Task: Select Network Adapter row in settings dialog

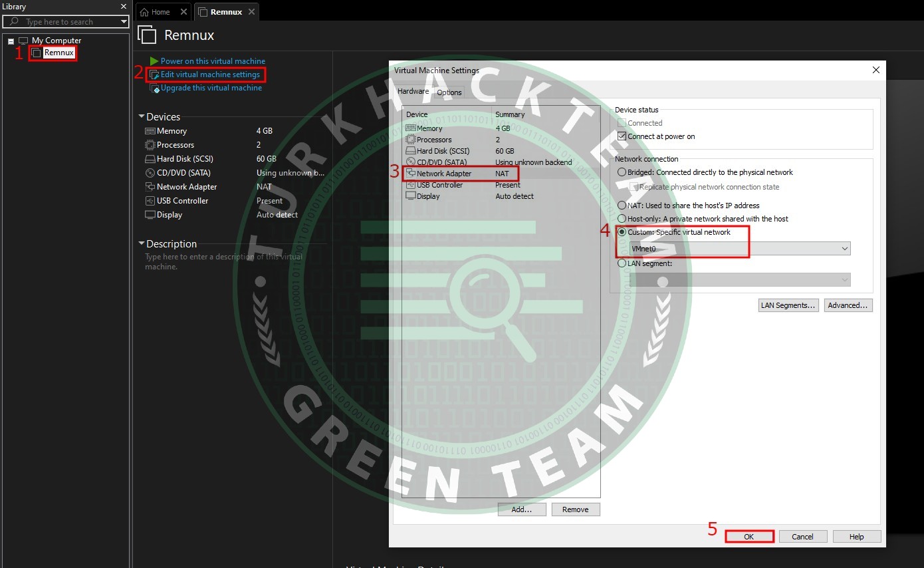Action: pos(503,174)
